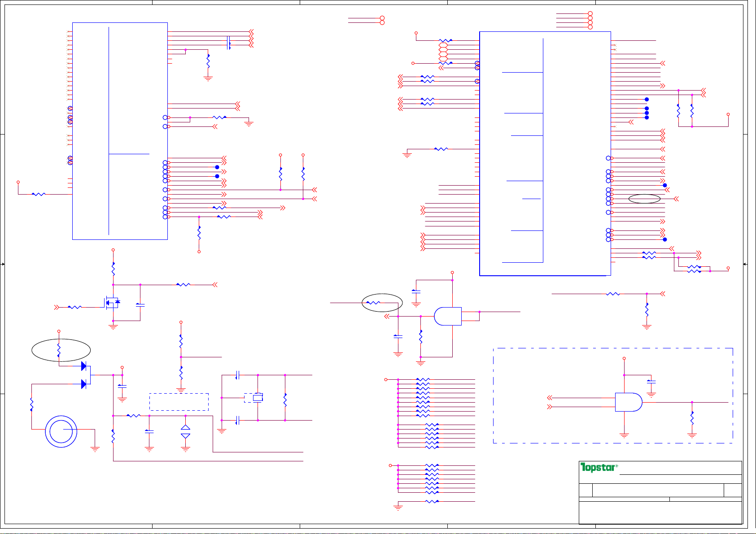The height and width of the screenshot is (534, 756).
Task: Click the AND gate in the schematic center
Action: pyautogui.click(x=448, y=316)
